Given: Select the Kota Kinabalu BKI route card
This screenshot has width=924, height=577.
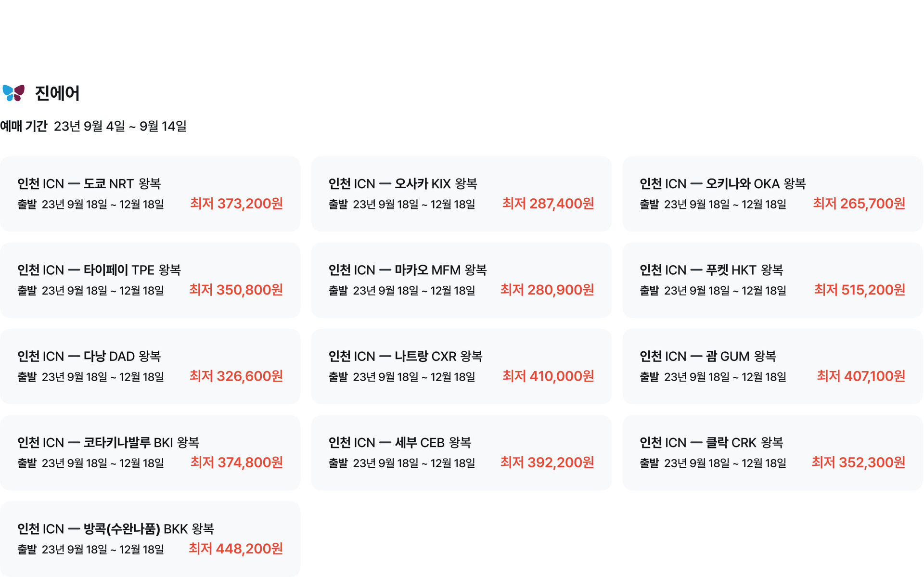Looking at the screenshot, I should [150, 452].
